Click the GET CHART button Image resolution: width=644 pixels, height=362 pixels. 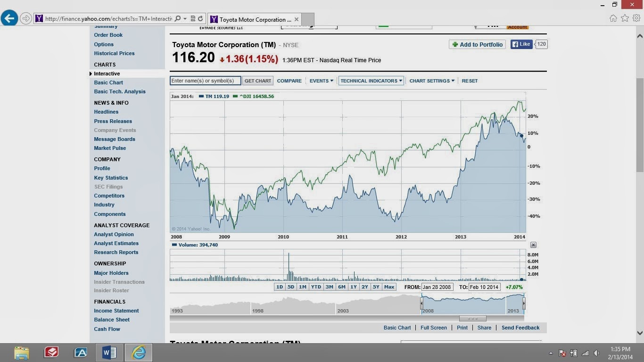point(258,81)
